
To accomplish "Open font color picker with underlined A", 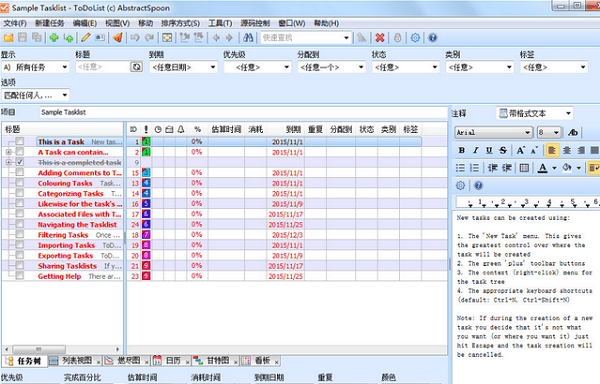I will pos(543,168).
